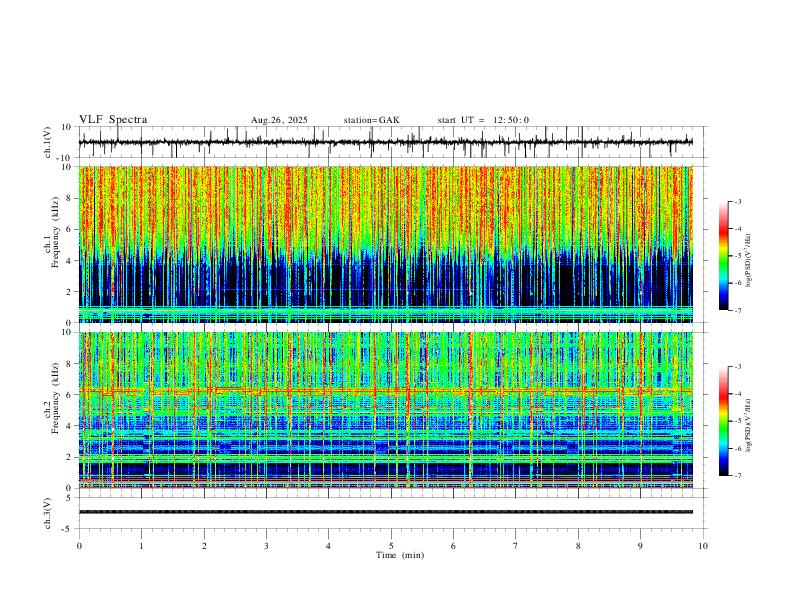Click the '3' time axis tick label
Image resolution: width=792 pixels, height=612 pixels.
[x=266, y=546]
